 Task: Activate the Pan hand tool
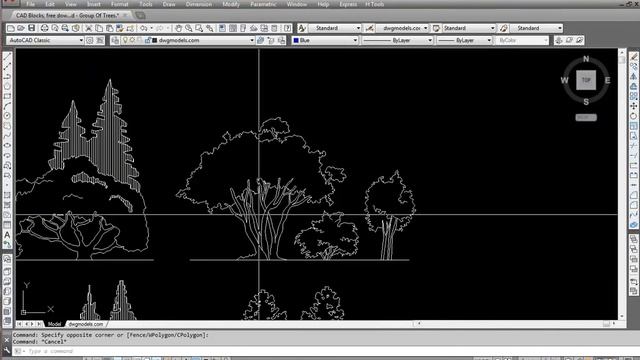[178, 28]
